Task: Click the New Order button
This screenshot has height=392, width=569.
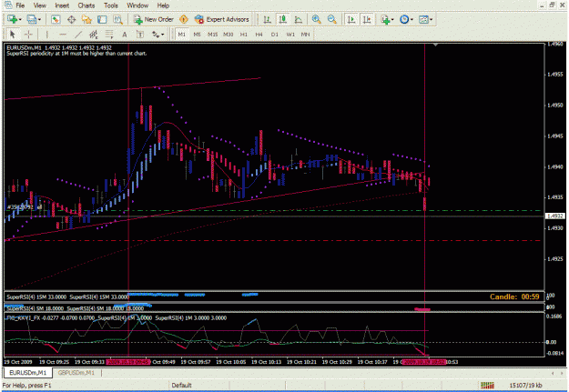Action: click(x=154, y=19)
